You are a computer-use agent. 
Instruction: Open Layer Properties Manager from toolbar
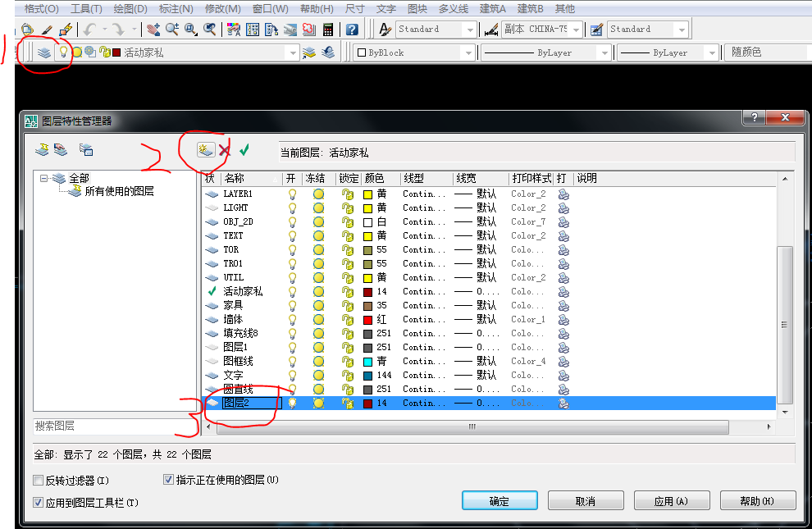(x=44, y=52)
